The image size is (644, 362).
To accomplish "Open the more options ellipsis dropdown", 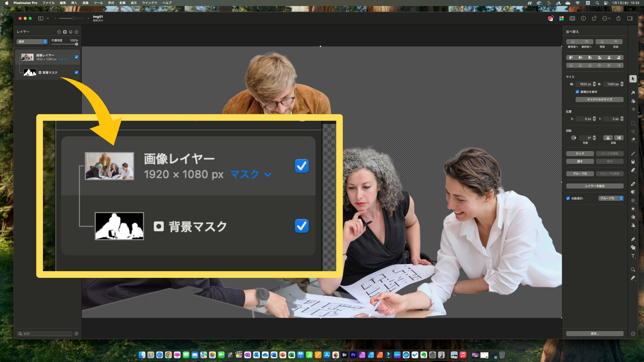I will [x=606, y=18].
